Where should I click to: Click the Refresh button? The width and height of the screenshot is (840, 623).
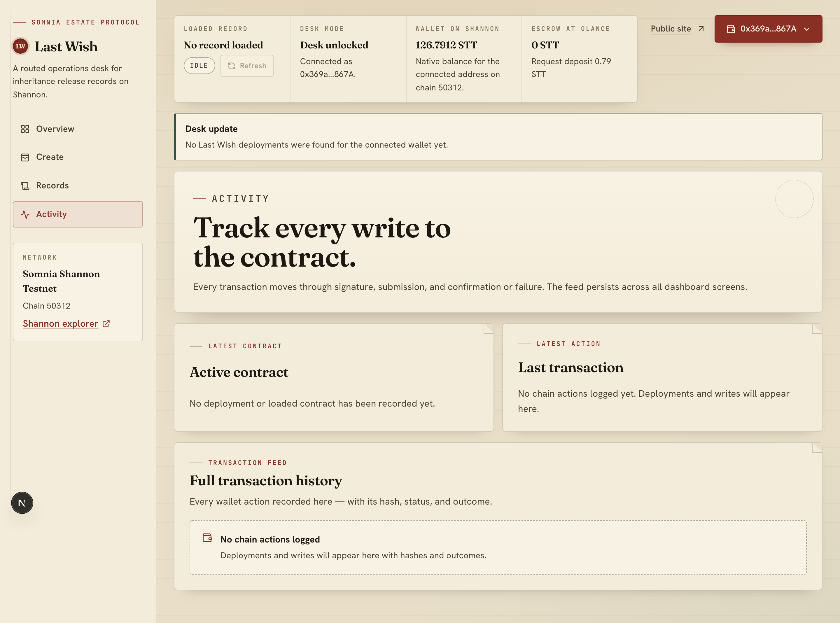point(247,66)
